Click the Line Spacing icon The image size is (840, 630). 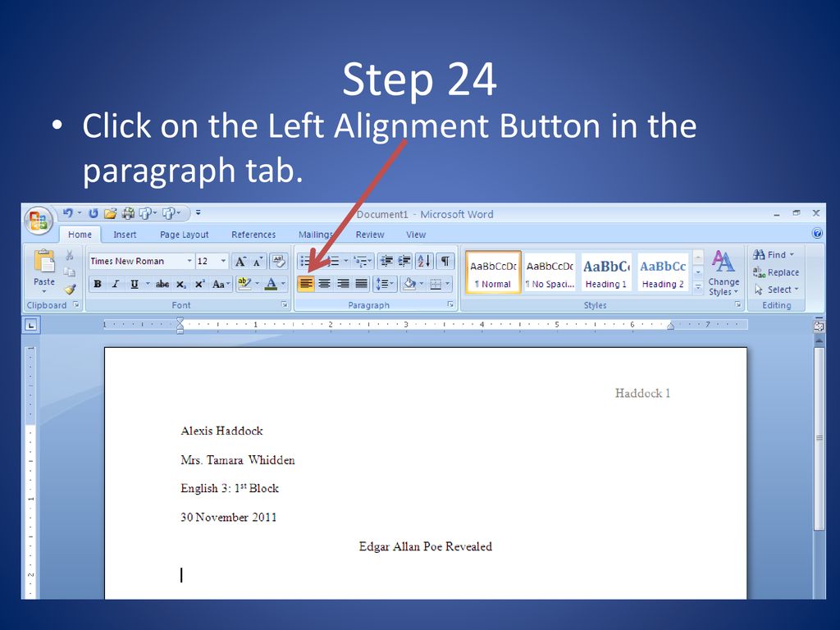coord(382,284)
